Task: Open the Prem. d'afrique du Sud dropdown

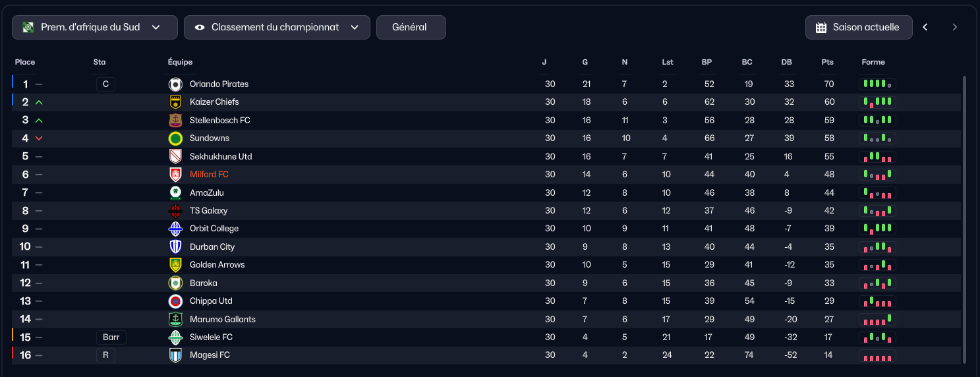Action: pyautogui.click(x=95, y=28)
